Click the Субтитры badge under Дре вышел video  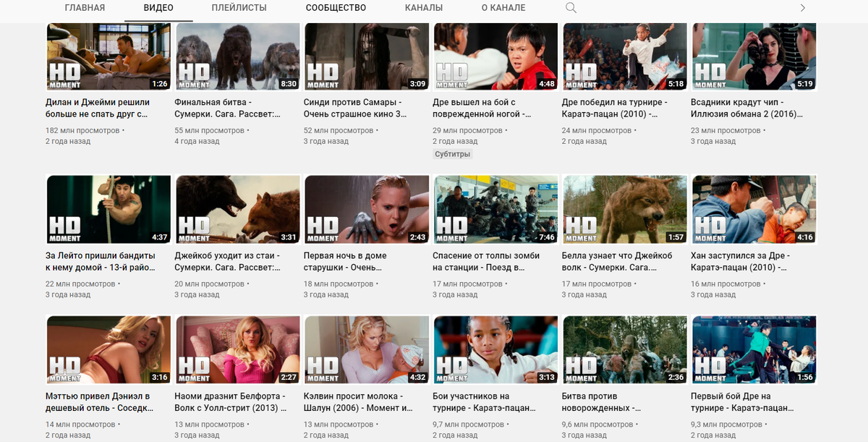[x=453, y=154]
